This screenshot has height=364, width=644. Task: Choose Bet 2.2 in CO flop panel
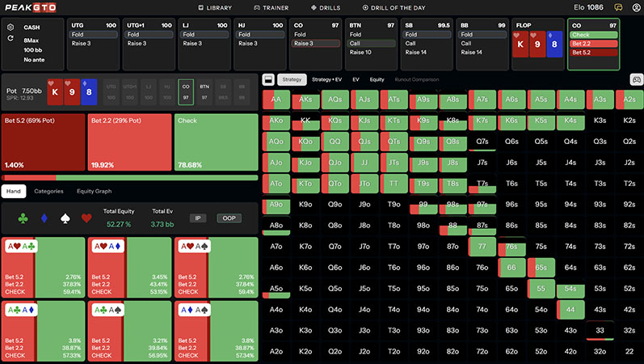pos(593,44)
